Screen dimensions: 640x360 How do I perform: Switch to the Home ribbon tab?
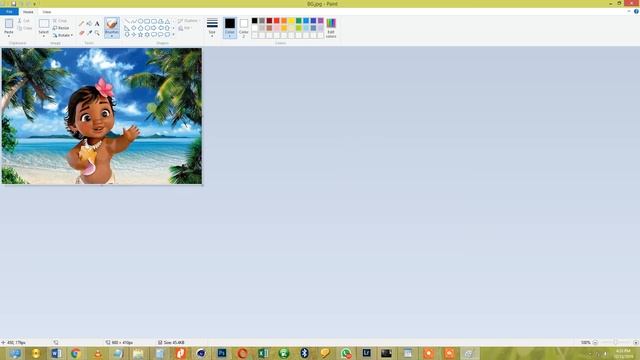(x=28, y=12)
